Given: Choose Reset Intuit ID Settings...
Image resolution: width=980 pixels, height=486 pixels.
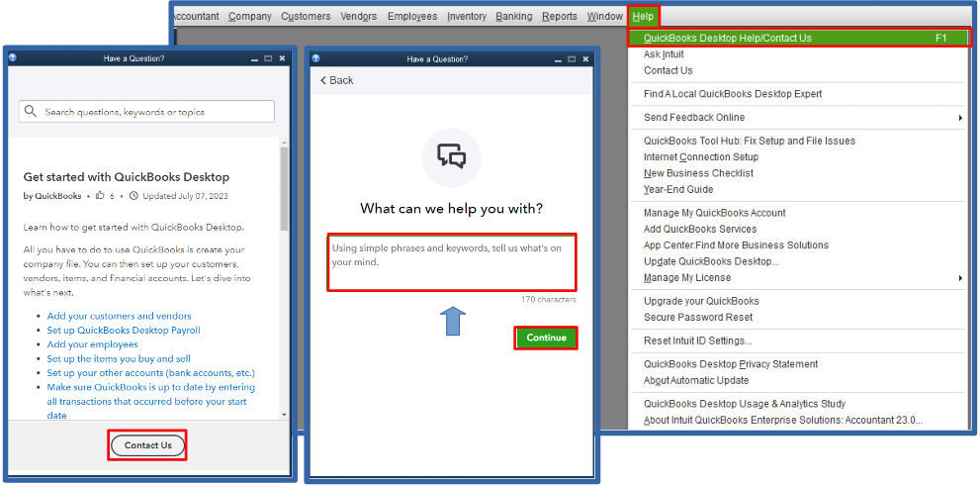Looking at the screenshot, I should tap(697, 340).
